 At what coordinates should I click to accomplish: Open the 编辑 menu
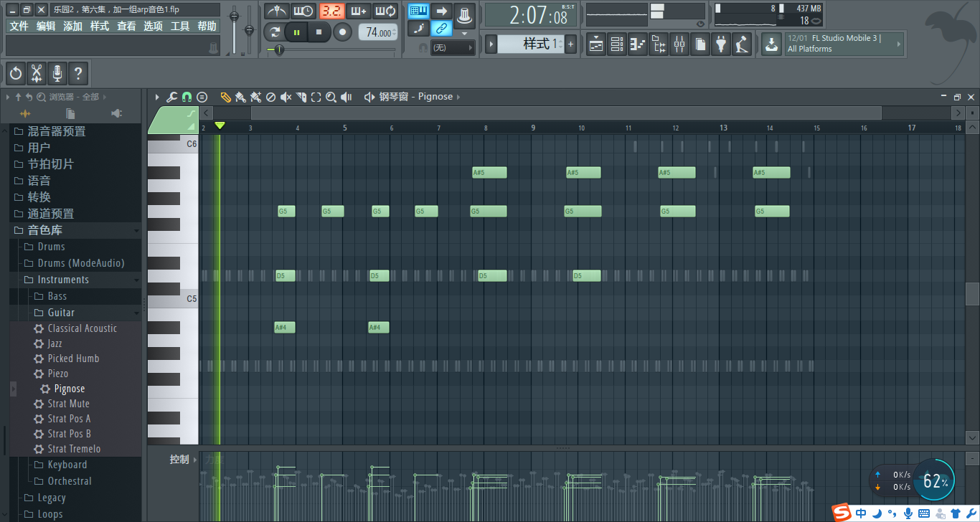tap(46, 26)
